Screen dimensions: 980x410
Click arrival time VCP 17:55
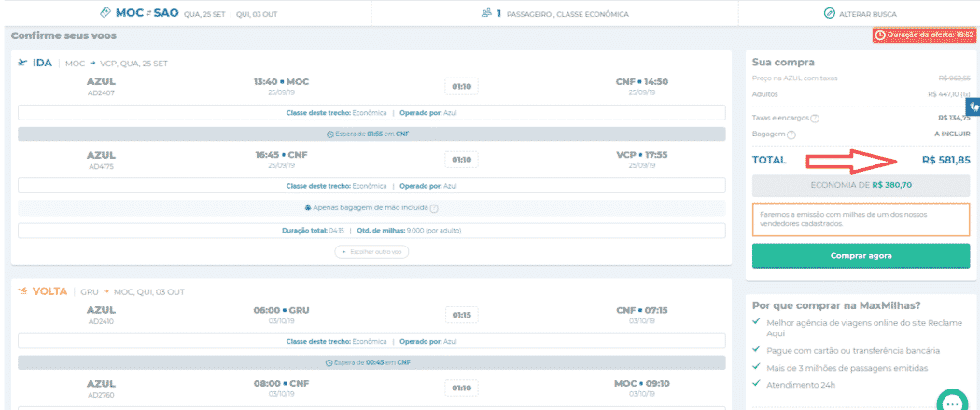click(642, 155)
